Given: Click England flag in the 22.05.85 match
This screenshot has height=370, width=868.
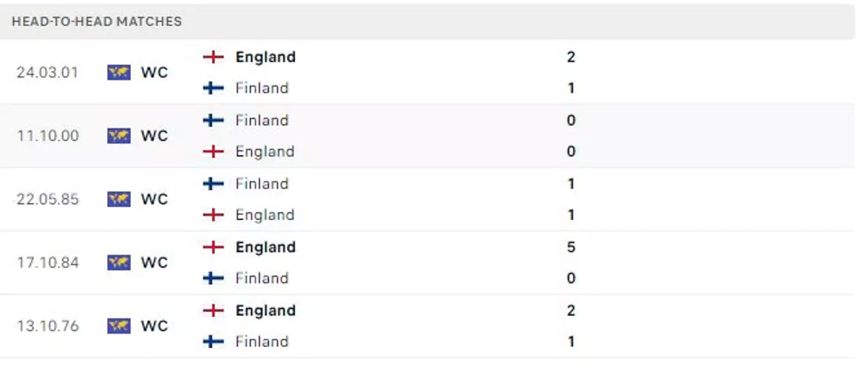Looking at the screenshot, I should tap(213, 215).
